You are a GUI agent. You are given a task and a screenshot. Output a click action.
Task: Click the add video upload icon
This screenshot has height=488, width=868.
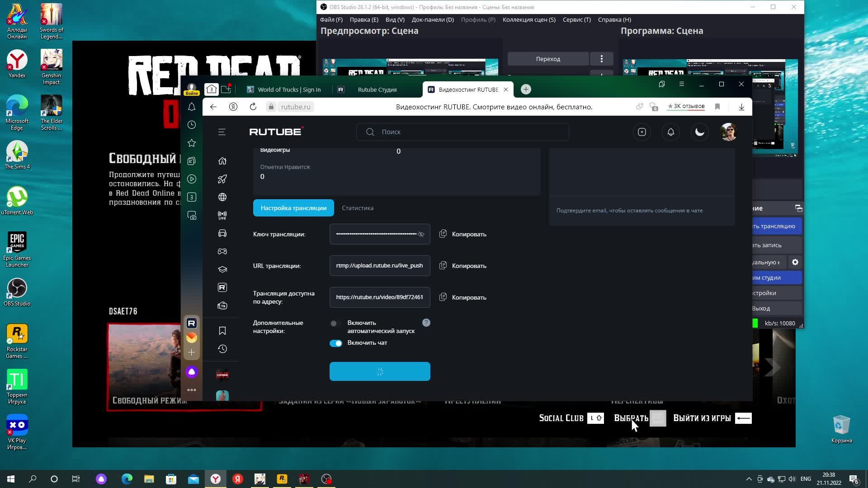(x=642, y=132)
